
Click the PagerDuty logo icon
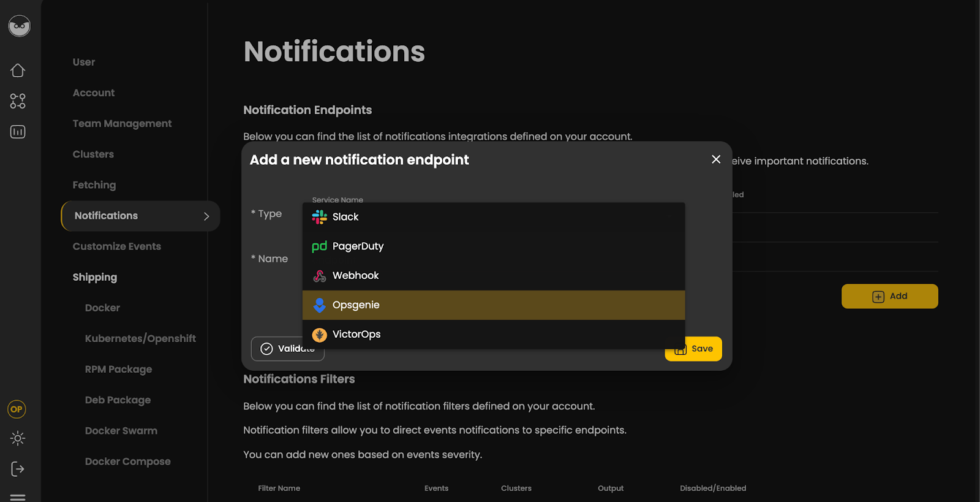point(320,246)
